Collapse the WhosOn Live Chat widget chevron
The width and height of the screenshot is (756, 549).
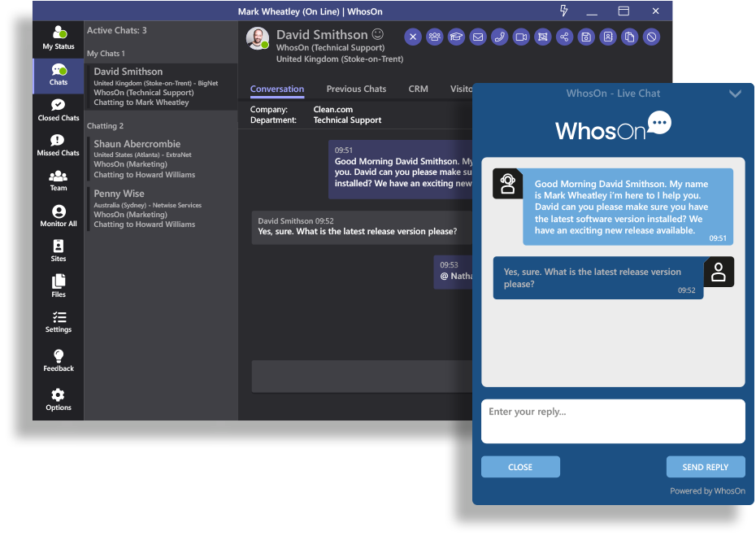click(x=735, y=94)
